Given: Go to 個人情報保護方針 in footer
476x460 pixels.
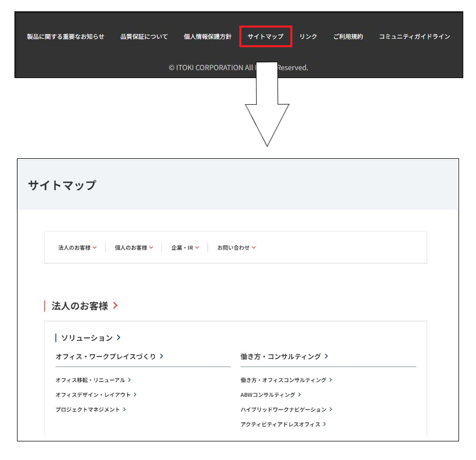Looking at the screenshot, I should click(207, 37).
